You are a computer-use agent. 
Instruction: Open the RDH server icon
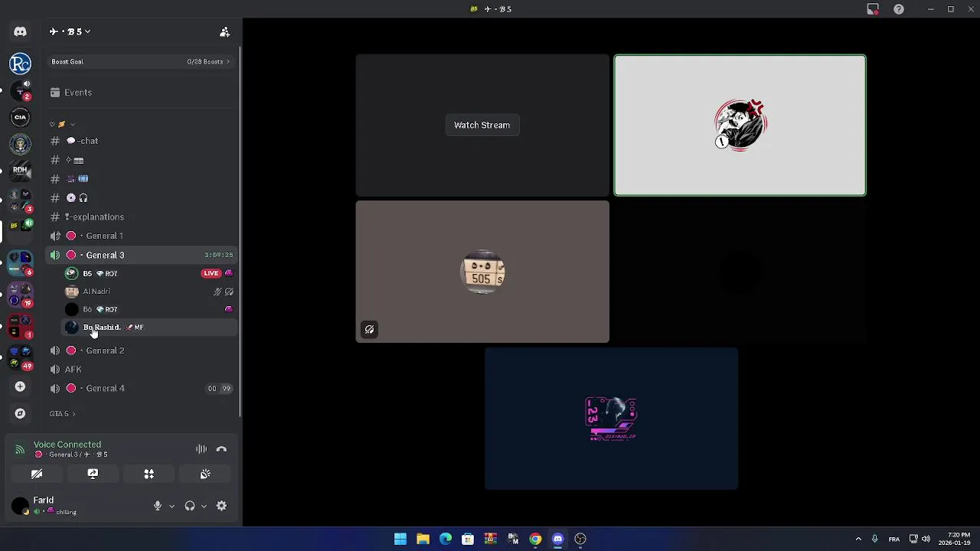[x=20, y=170]
